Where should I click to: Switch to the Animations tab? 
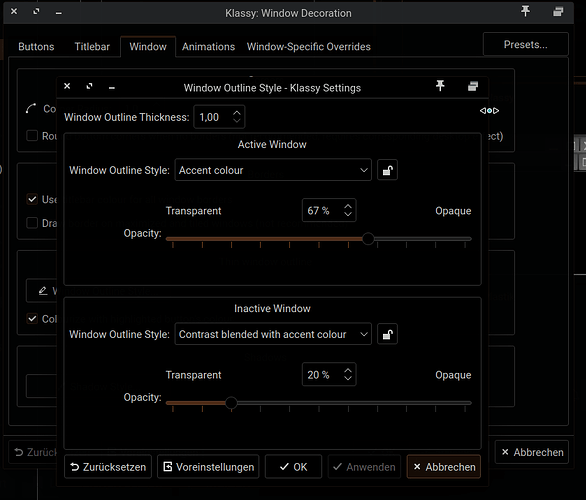click(x=208, y=47)
